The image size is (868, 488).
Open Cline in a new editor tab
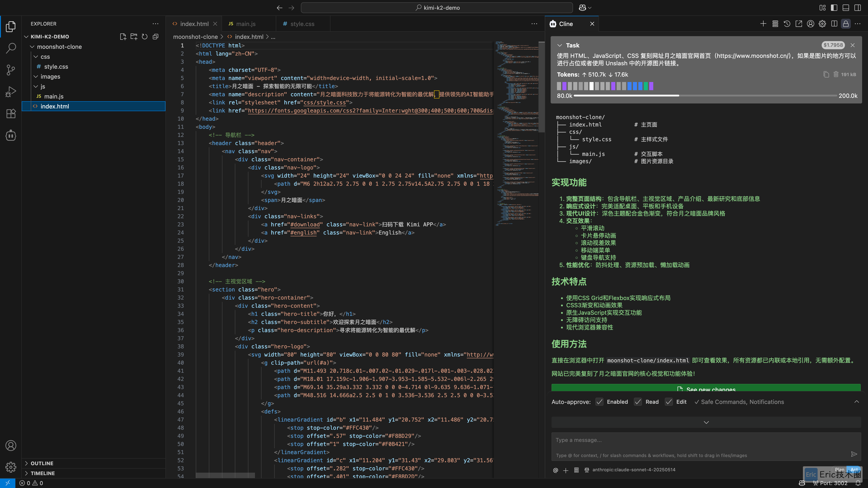pos(799,23)
